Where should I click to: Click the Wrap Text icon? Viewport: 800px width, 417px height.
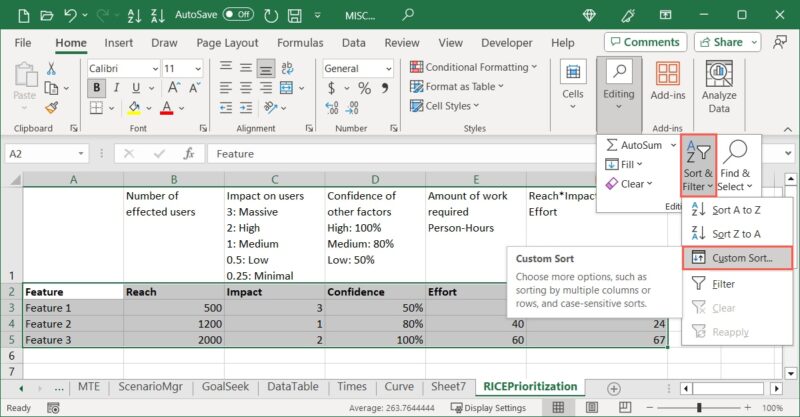pyautogui.click(x=287, y=68)
